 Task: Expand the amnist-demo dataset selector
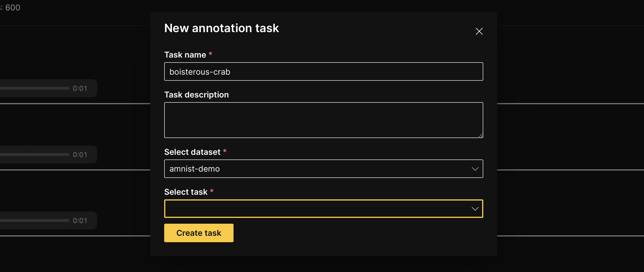(323, 169)
